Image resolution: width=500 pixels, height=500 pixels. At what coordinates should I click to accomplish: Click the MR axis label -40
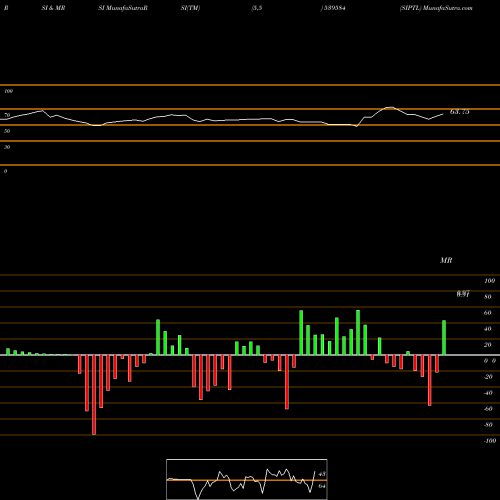tap(488, 393)
